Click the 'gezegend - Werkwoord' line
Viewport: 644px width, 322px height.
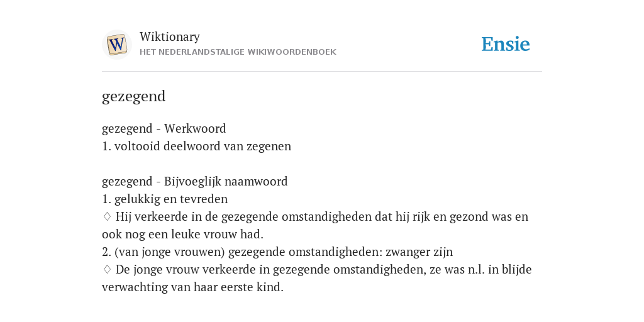click(164, 128)
